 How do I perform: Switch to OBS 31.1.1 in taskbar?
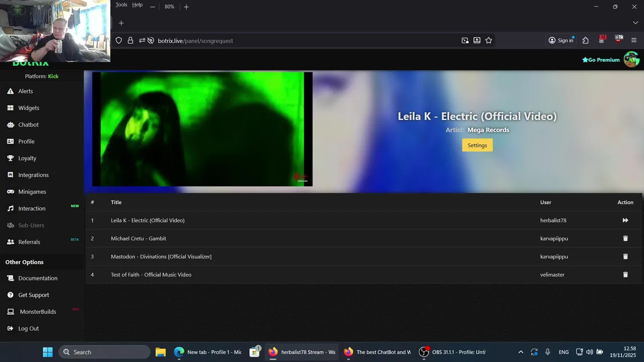453,352
